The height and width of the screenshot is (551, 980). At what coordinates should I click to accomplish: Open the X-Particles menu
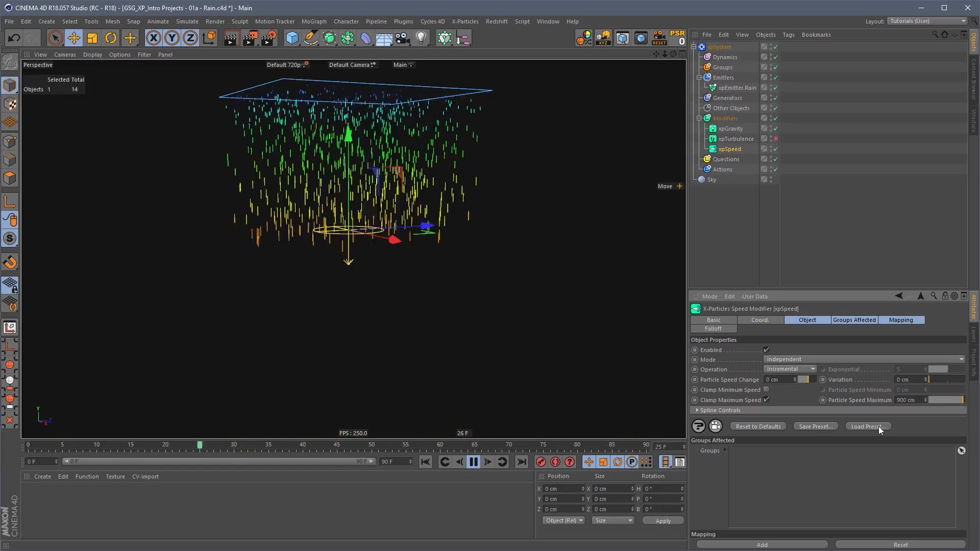[465, 21]
